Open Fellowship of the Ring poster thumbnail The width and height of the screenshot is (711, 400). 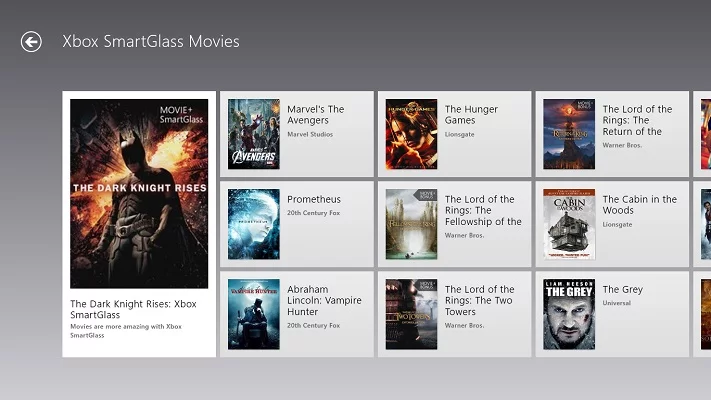click(411, 224)
